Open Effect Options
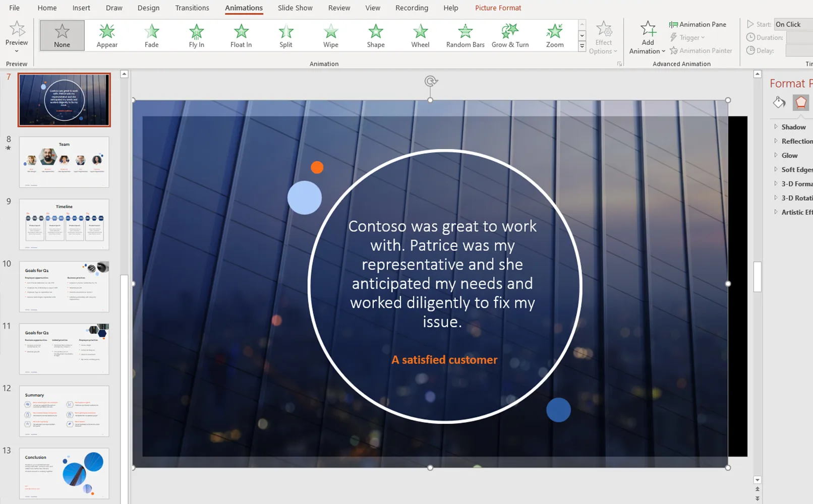Viewport: 813px width, 504px height. pyautogui.click(x=603, y=38)
